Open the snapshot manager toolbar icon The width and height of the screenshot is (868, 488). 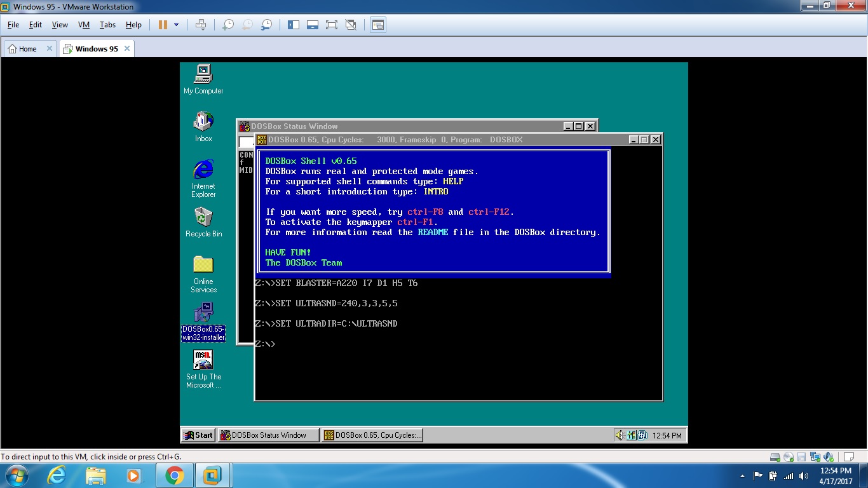(x=267, y=25)
